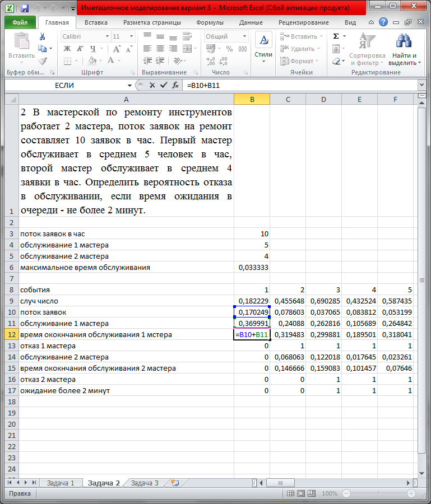Click the large Paste clipboard icon
This screenshot has width=431, height=504.
[x=21, y=42]
